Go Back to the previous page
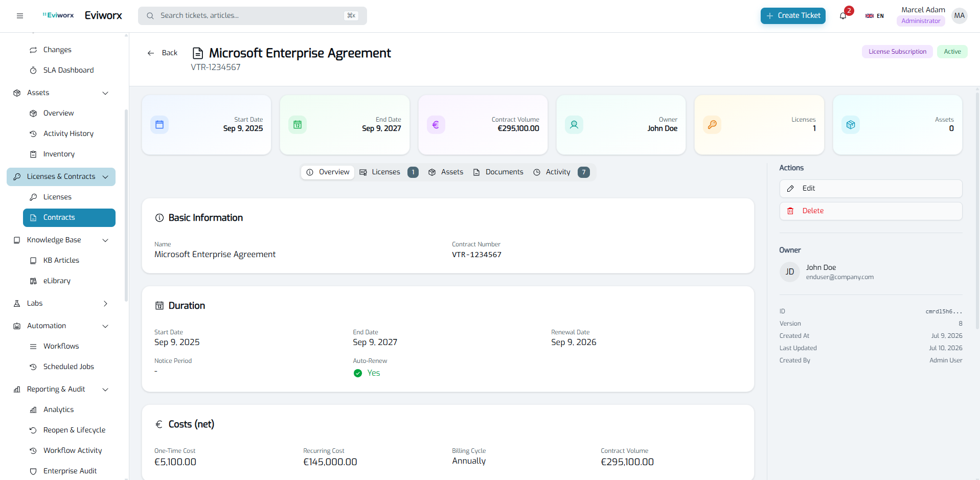The width and height of the screenshot is (980, 480). 162,53
